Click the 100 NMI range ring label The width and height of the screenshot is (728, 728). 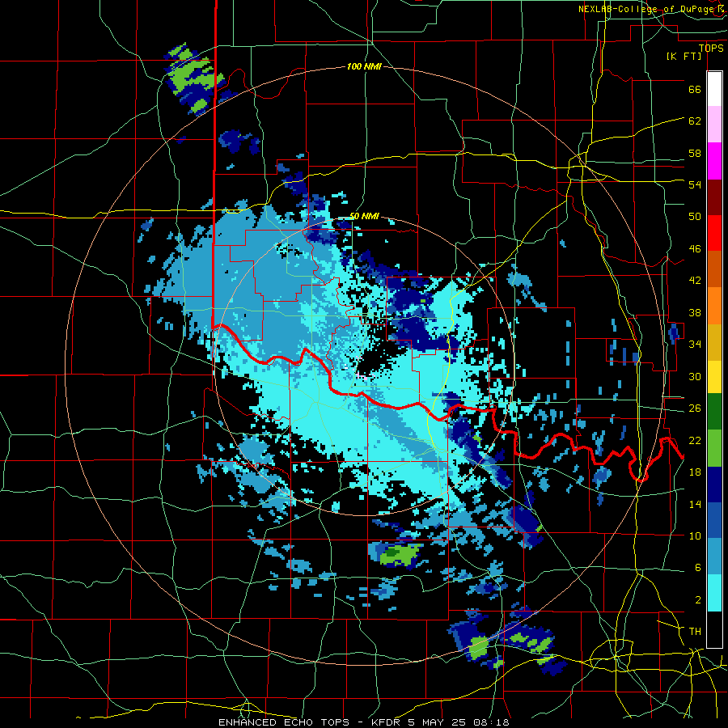pos(364,66)
